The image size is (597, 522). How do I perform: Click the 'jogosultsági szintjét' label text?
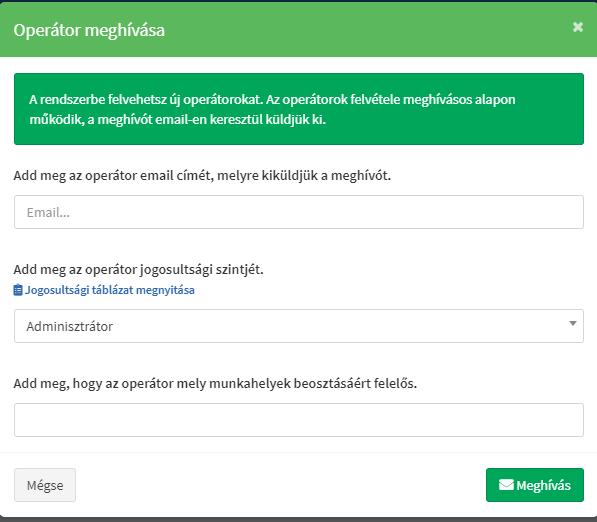pyautogui.click(x=201, y=270)
